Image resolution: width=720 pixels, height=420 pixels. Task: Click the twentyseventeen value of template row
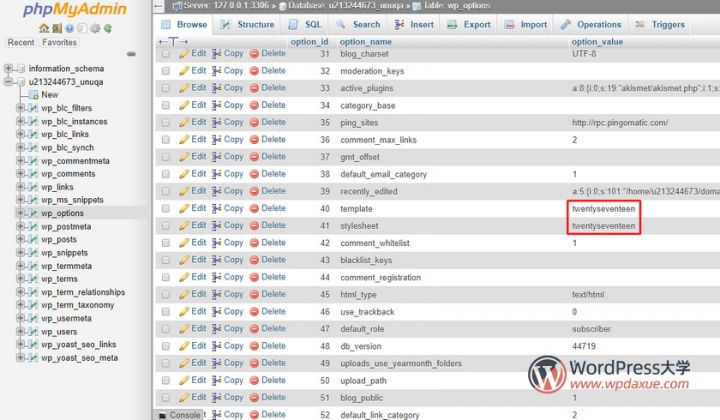coord(603,209)
